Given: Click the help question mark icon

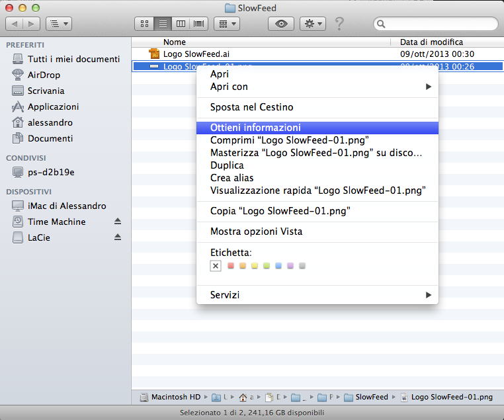Looking at the screenshot, I should tap(339, 24).
